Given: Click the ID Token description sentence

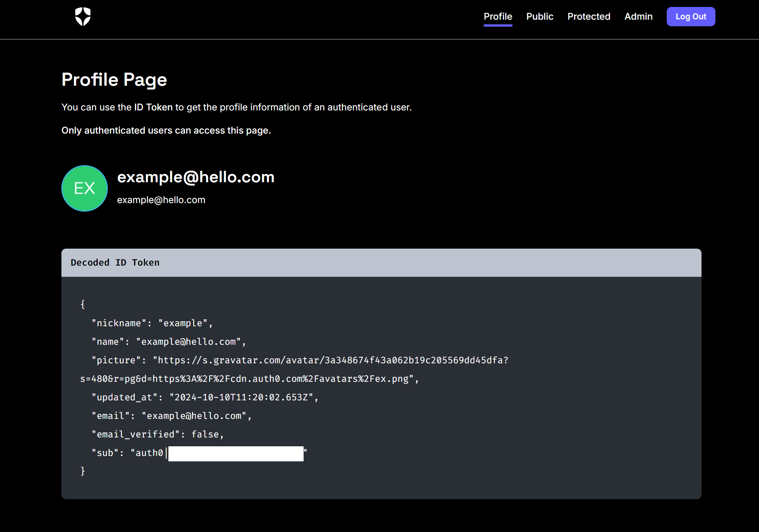Looking at the screenshot, I should (236, 107).
